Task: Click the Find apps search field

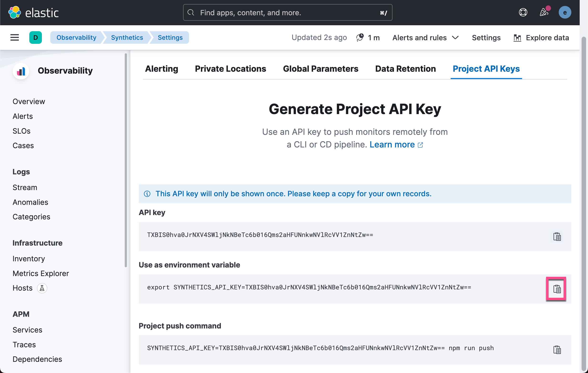Action: click(x=287, y=12)
